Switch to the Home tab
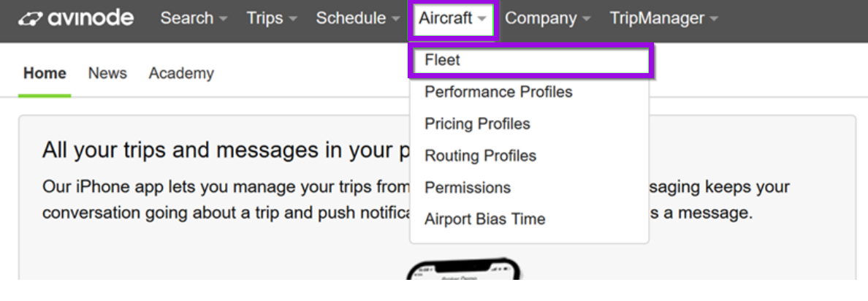 point(45,73)
